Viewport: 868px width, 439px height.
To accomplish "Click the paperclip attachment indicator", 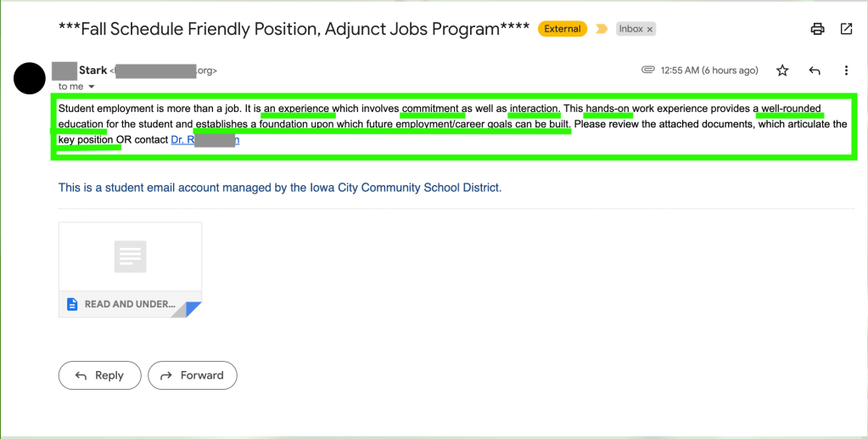I will (648, 70).
